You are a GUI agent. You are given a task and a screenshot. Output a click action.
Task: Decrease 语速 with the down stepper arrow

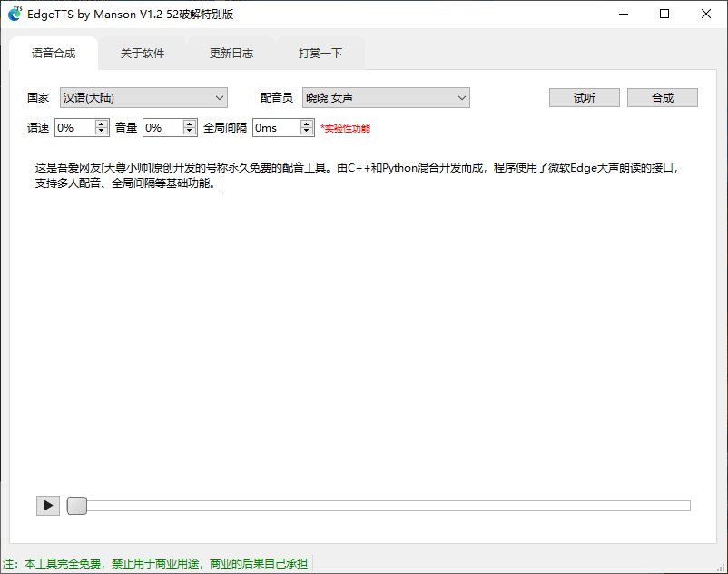coord(100,133)
